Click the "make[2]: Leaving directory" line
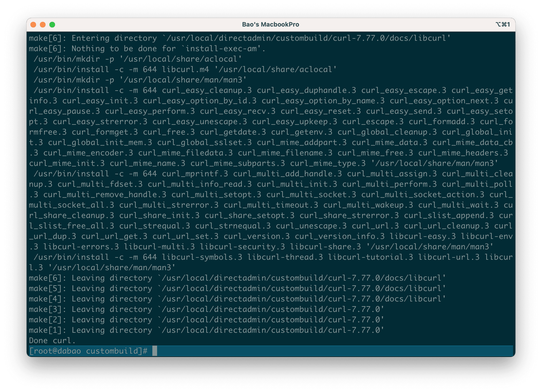542x392 pixels. 206,319
